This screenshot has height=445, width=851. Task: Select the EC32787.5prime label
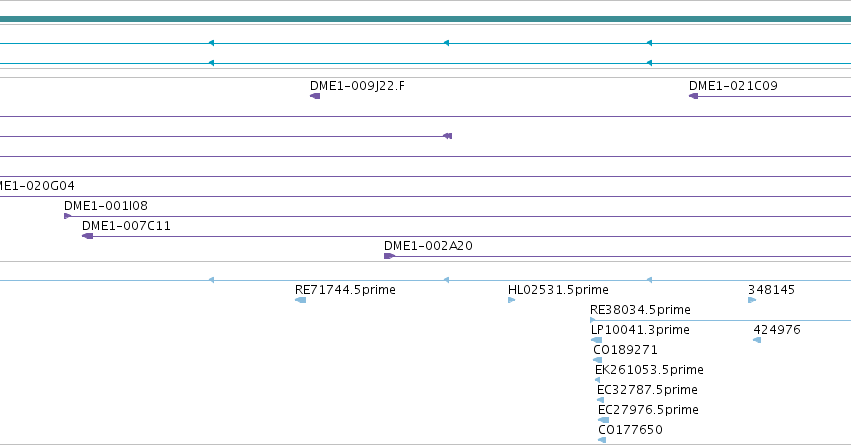pos(647,390)
